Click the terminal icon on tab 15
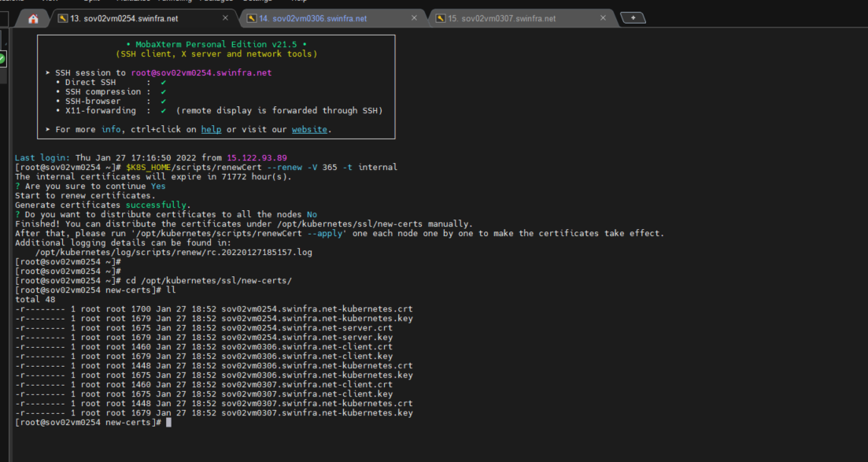Viewport: 868px width, 462px height. tap(441, 17)
